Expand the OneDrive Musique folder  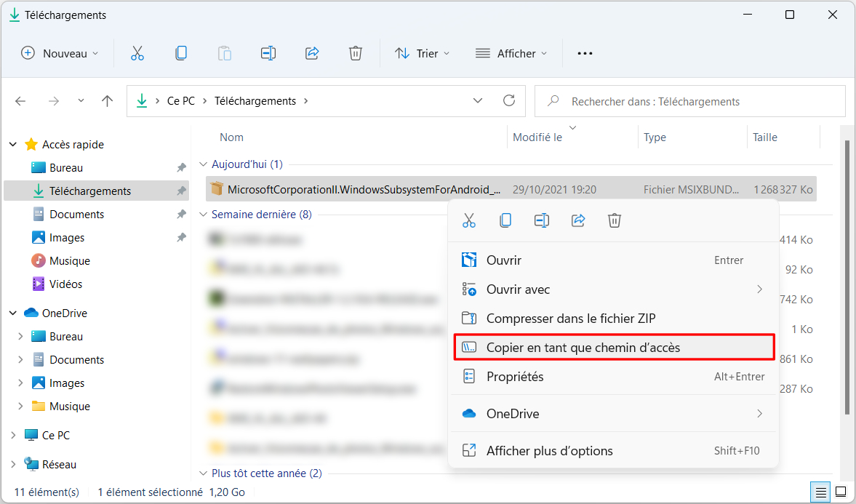21,407
